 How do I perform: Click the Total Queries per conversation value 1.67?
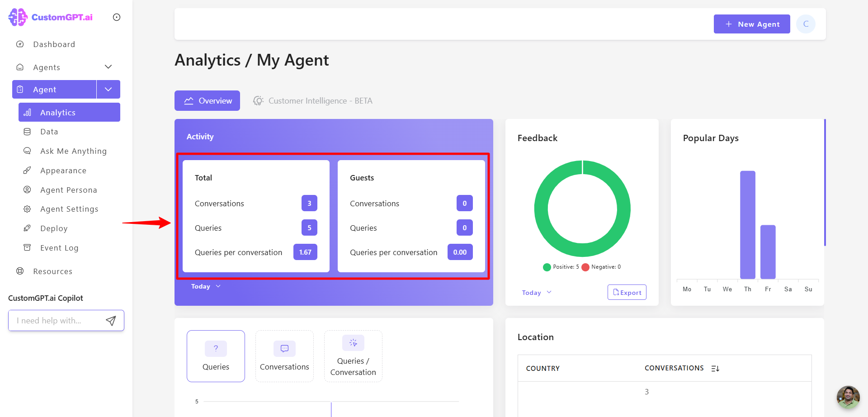pyautogui.click(x=305, y=252)
